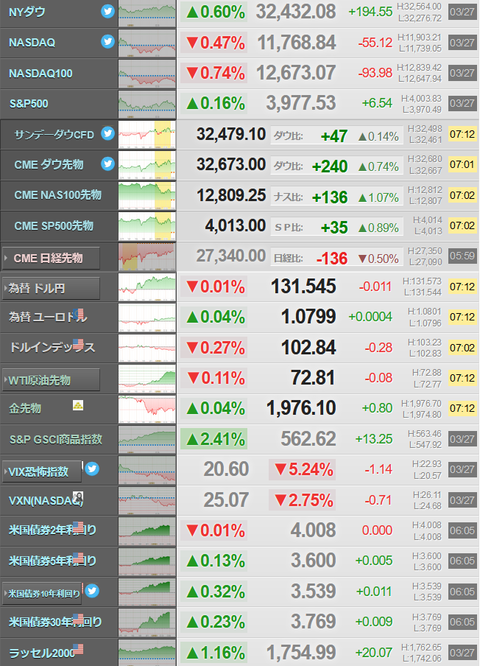Image resolution: width=480 pixels, height=666 pixels.
Task: Click the CME SP500先物 price 4,013.00
Action: 235,226
